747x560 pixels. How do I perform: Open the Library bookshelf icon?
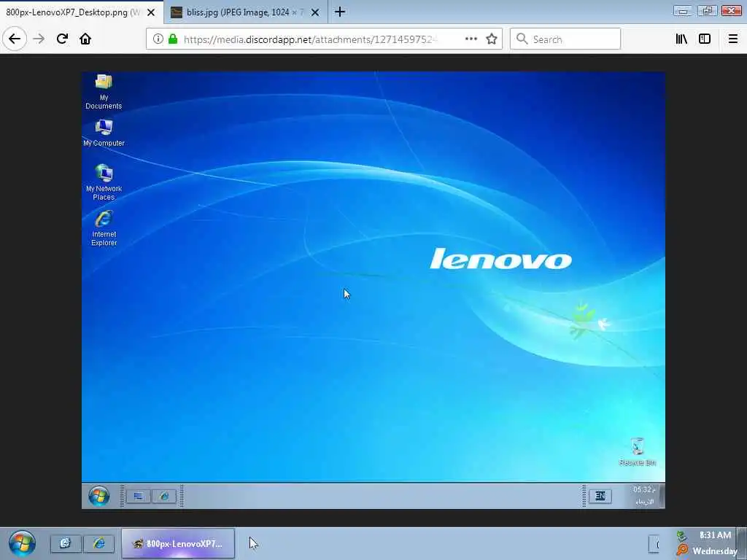681,39
